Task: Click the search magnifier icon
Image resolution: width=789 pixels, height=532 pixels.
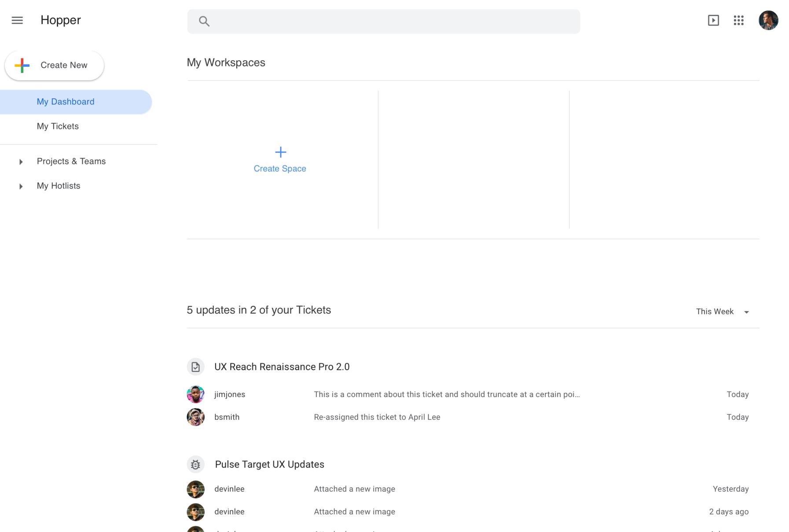Action: click(204, 21)
